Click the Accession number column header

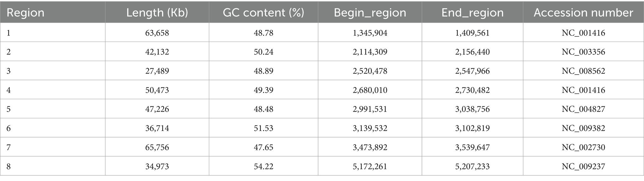[x=583, y=13]
